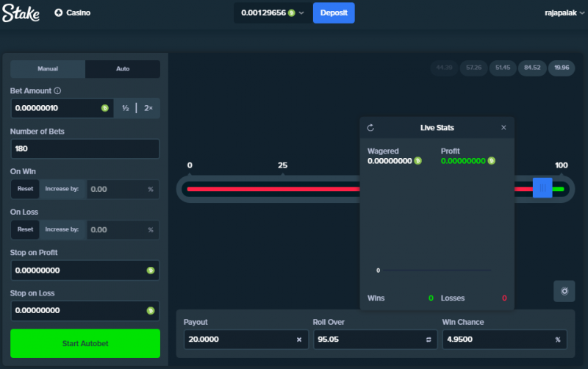This screenshot has width=588, height=369.
Task: Open the rajapalak account dropdown
Action: coord(564,12)
